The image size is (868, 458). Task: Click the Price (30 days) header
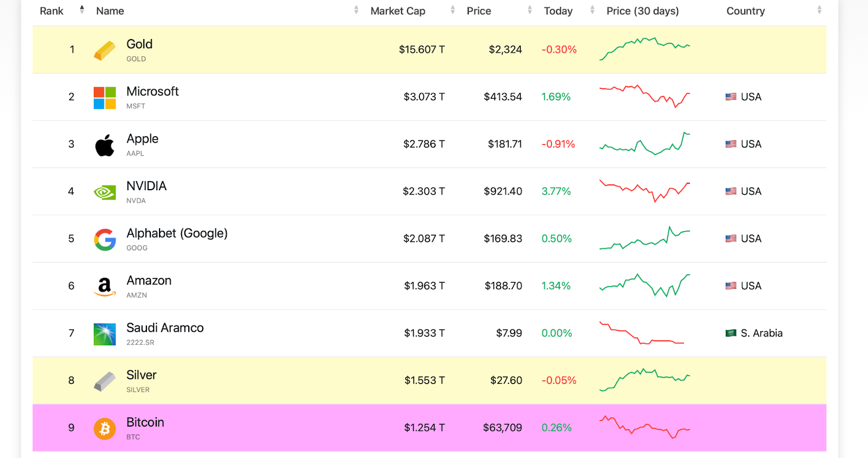coord(642,11)
